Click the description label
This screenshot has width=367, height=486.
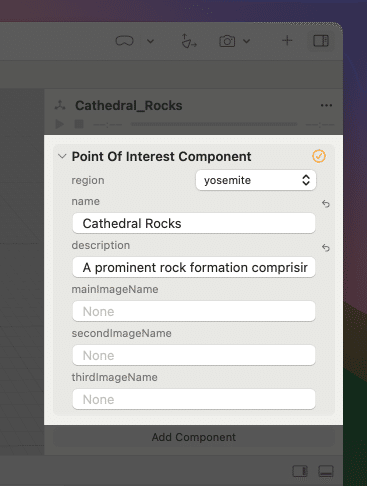101,245
